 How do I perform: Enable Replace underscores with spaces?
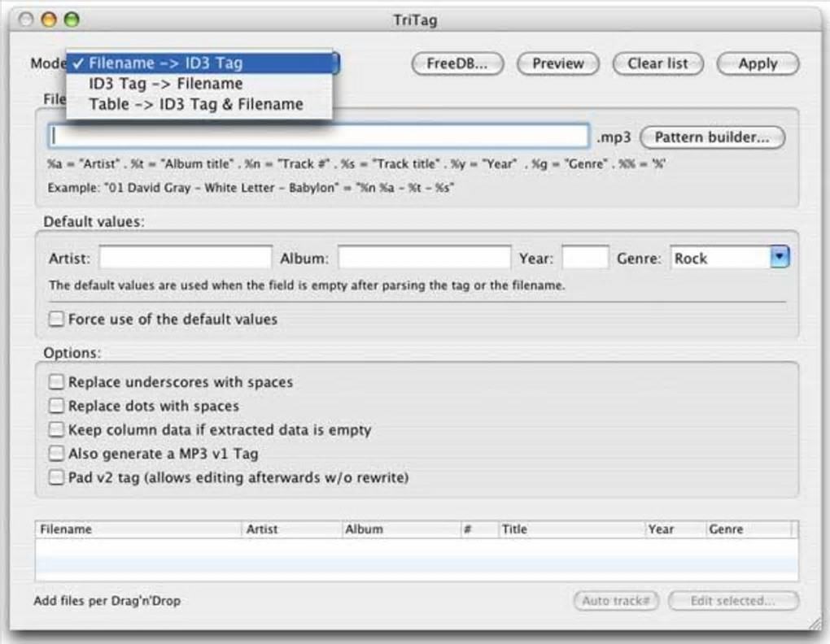tap(56, 381)
